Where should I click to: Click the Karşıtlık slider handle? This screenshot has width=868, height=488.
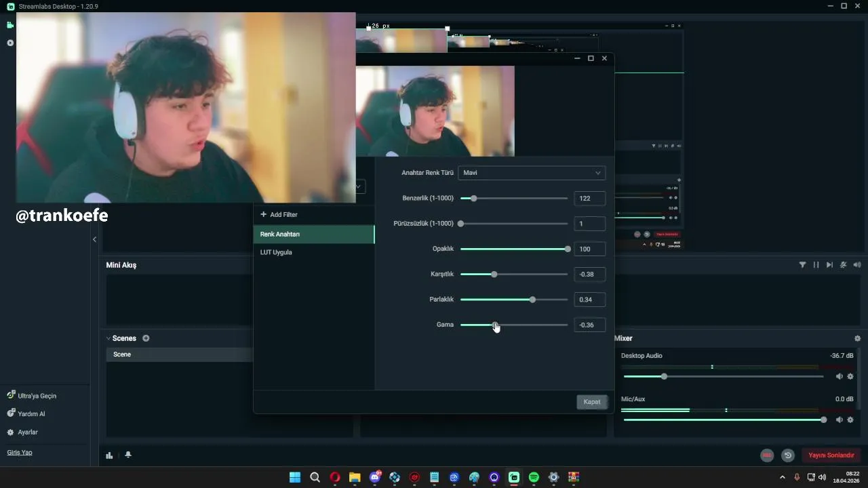tap(494, 274)
